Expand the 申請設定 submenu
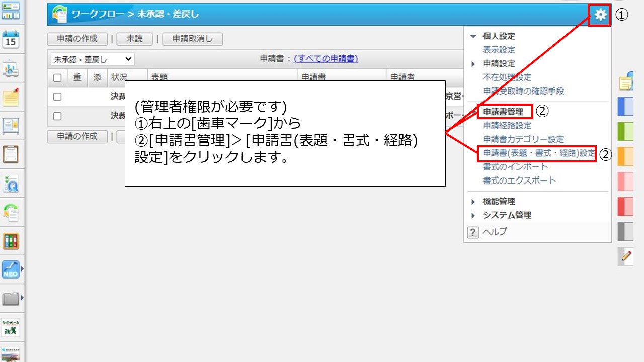The image size is (644, 362). point(472,64)
